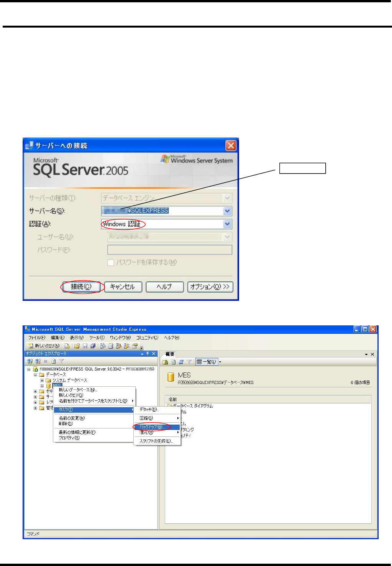
Task: Click the Connect icon in Object Explorer
Action: 30,361
